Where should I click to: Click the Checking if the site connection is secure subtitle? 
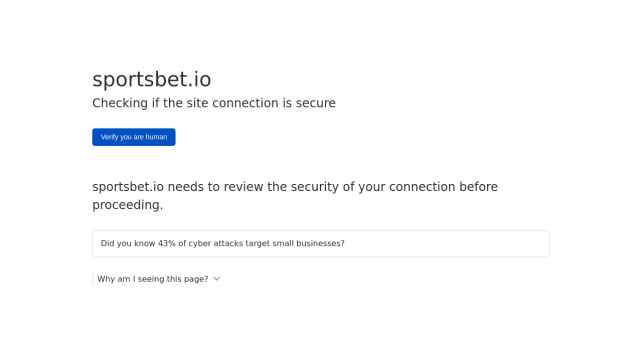click(214, 103)
